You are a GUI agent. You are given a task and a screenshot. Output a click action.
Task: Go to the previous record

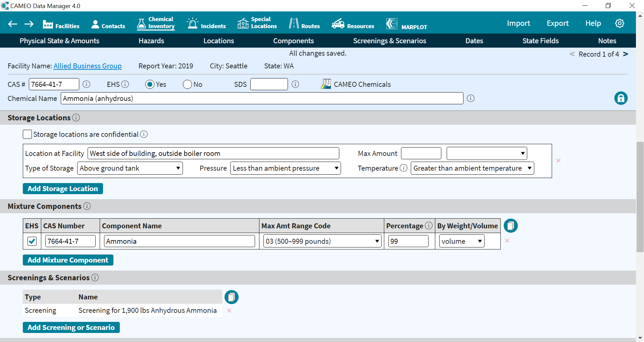click(572, 54)
